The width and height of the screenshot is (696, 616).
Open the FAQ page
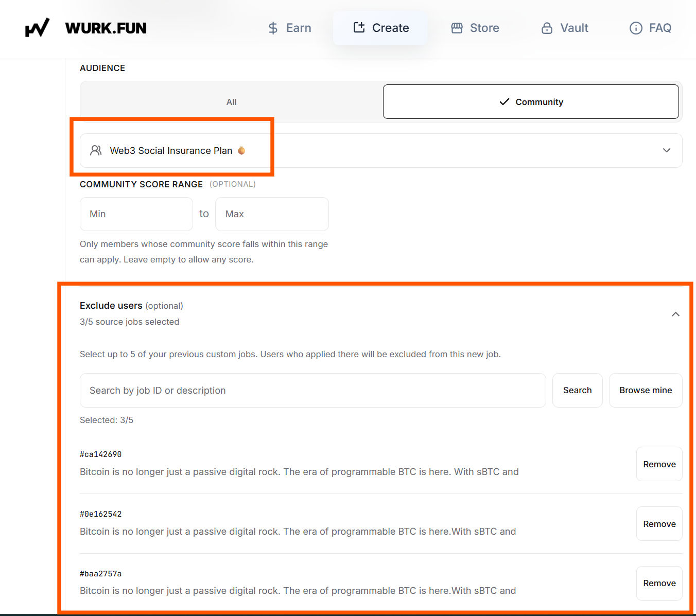pos(651,28)
